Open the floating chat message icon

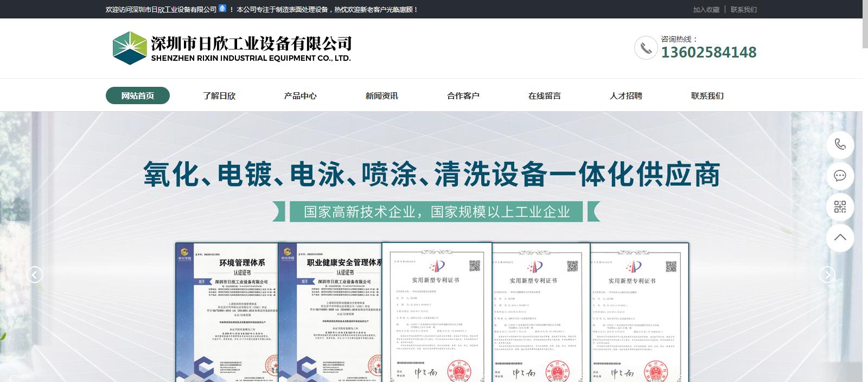(x=840, y=176)
